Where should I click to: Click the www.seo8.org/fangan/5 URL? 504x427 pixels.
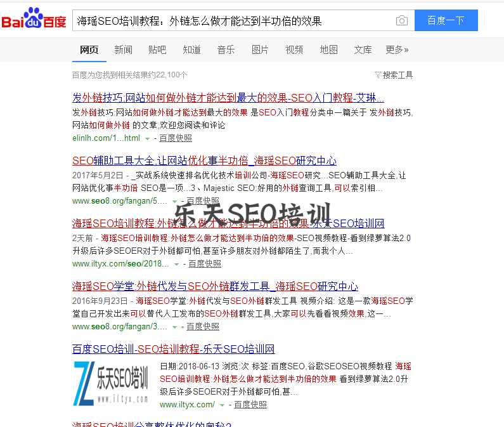tap(120, 200)
